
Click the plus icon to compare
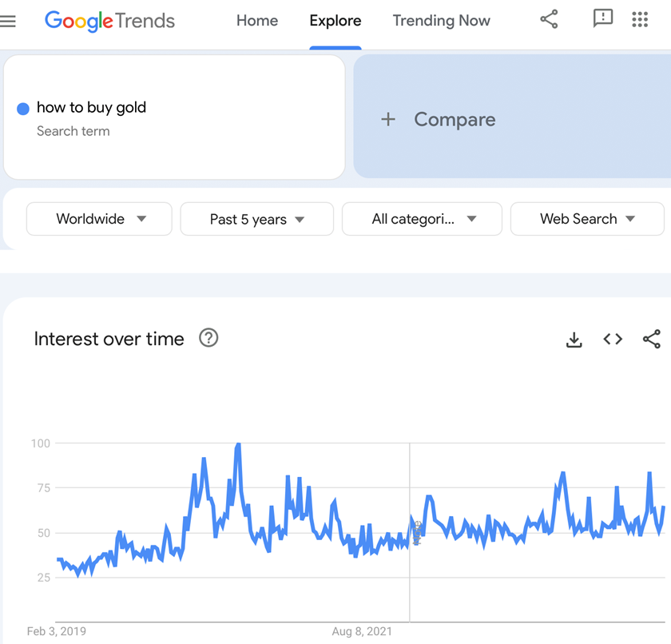(388, 120)
